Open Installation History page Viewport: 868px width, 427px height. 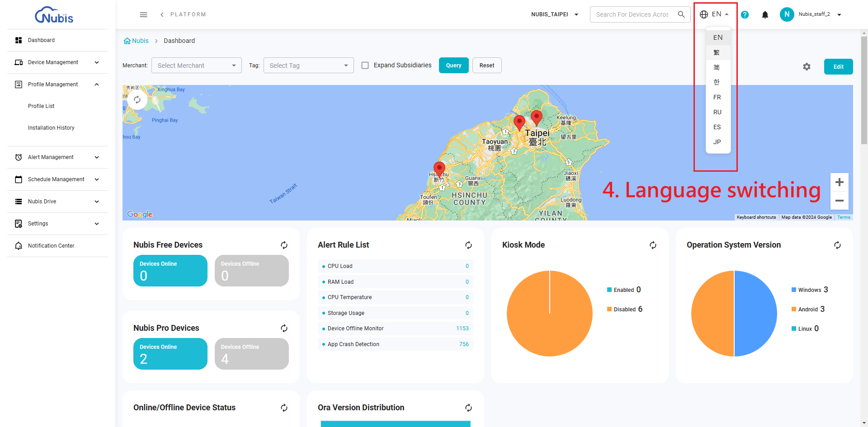point(51,128)
